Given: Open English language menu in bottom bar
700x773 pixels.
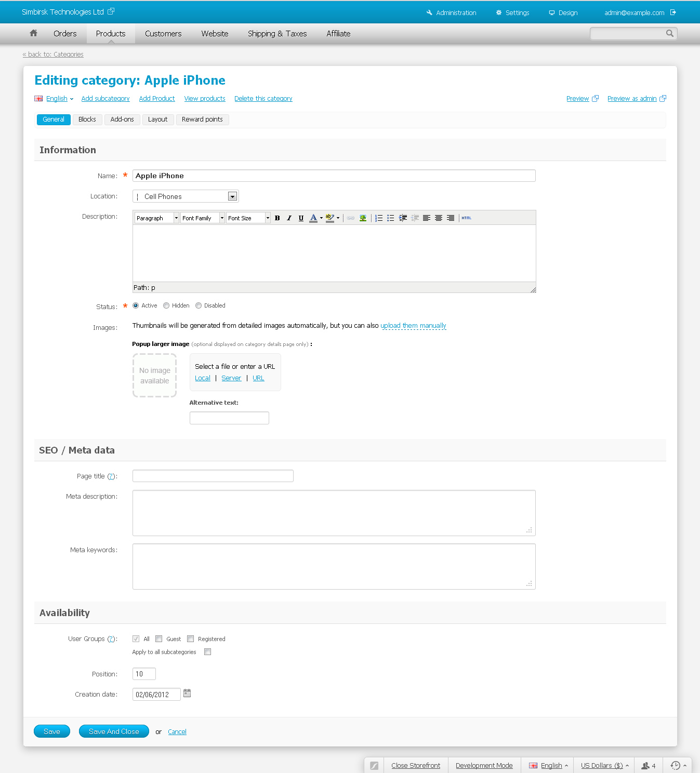Looking at the screenshot, I should click(548, 766).
